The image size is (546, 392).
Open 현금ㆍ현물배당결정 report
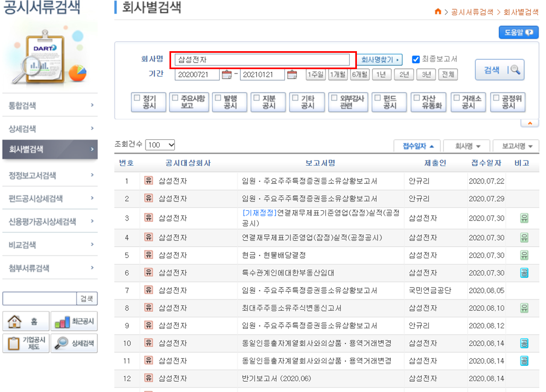(274, 255)
